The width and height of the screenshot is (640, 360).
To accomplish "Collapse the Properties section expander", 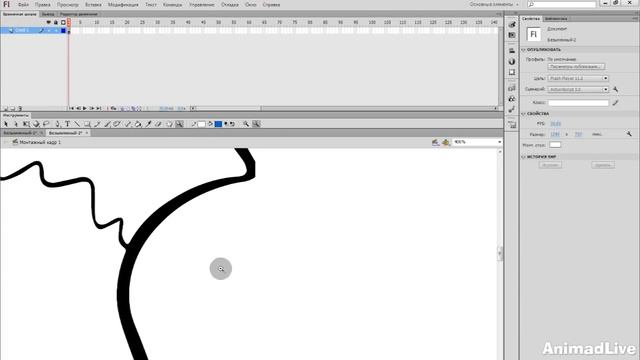I will click(523, 114).
